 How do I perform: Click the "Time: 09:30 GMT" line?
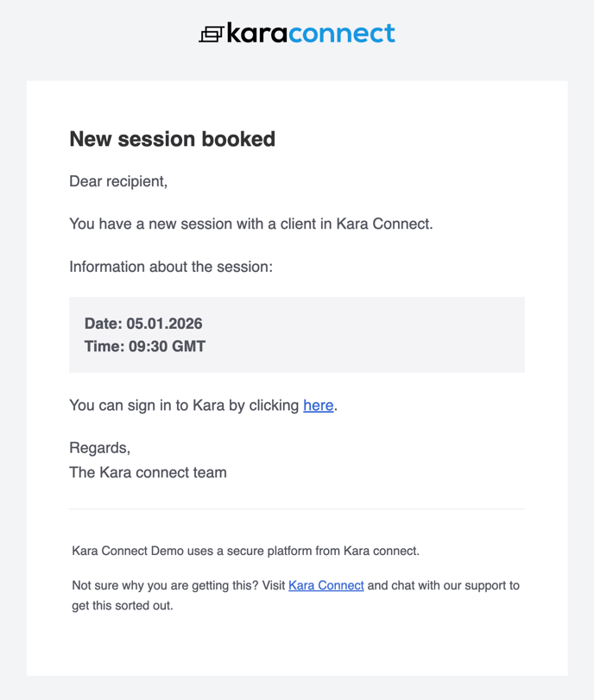point(145,346)
